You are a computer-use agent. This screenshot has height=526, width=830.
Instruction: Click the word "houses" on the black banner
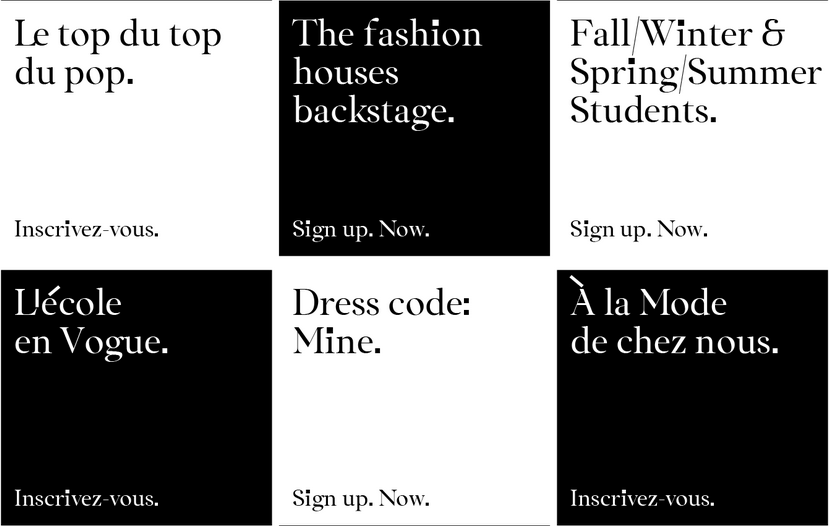click(345, 73)
